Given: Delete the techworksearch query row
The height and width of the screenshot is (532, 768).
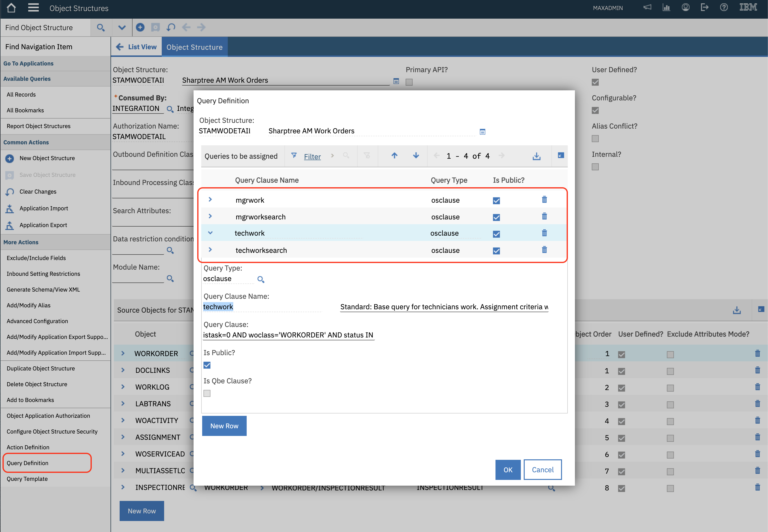Looking at the screenshot, I should point(544,250).
